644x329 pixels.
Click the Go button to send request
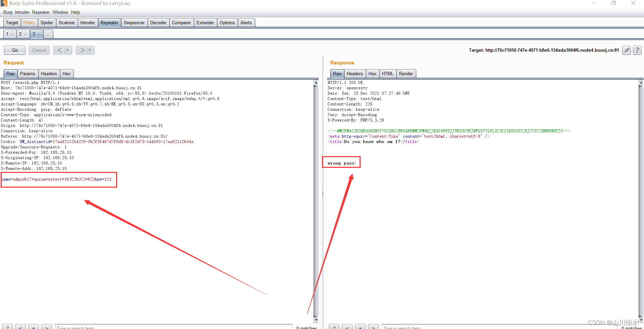click(x=15, y=50)
